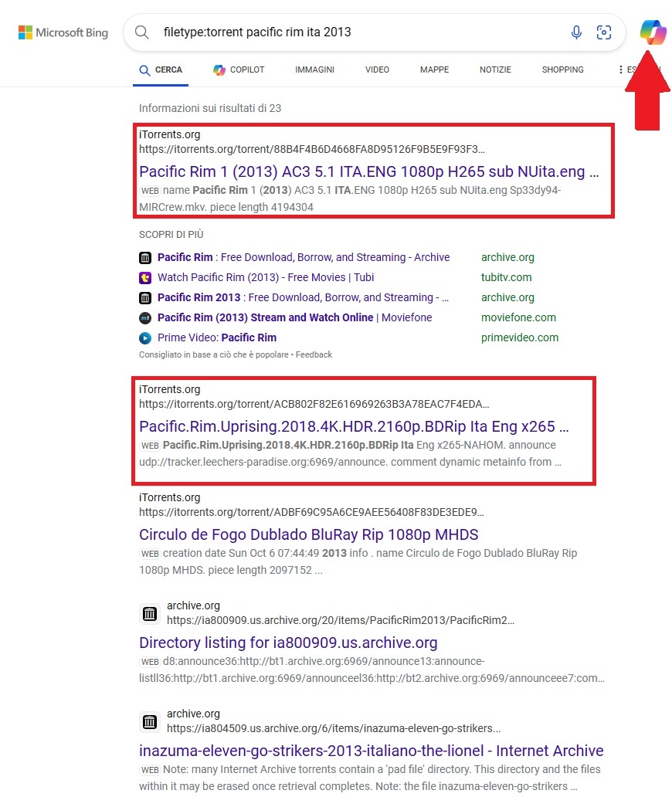The image size is (672, 797).
Task: Open Watch Pacific Rim (2013) Tubi suggestion
Action: [x=266, y=277]
